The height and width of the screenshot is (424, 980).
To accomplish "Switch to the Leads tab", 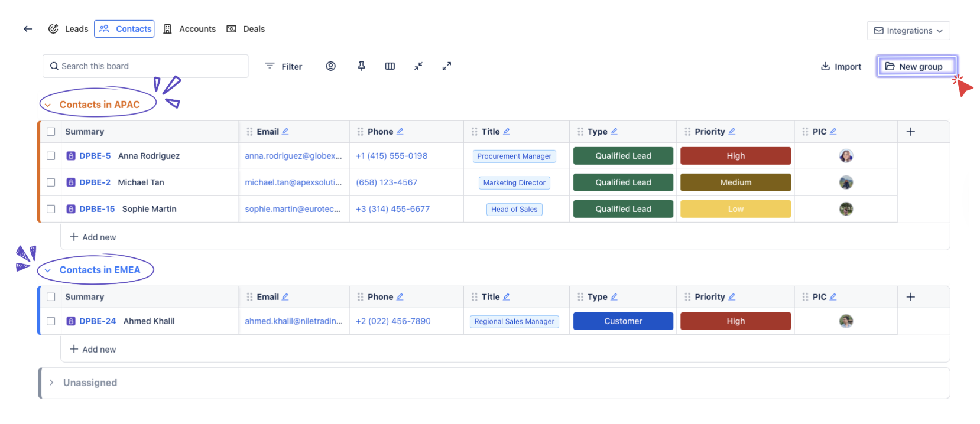I will click(x=69, y=29).
